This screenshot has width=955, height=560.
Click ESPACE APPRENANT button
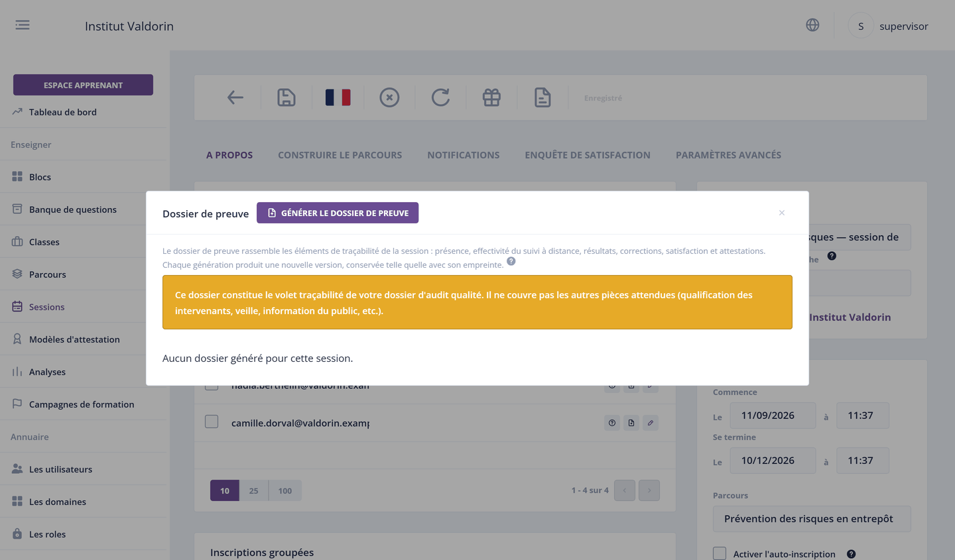[x=83, y=85]
